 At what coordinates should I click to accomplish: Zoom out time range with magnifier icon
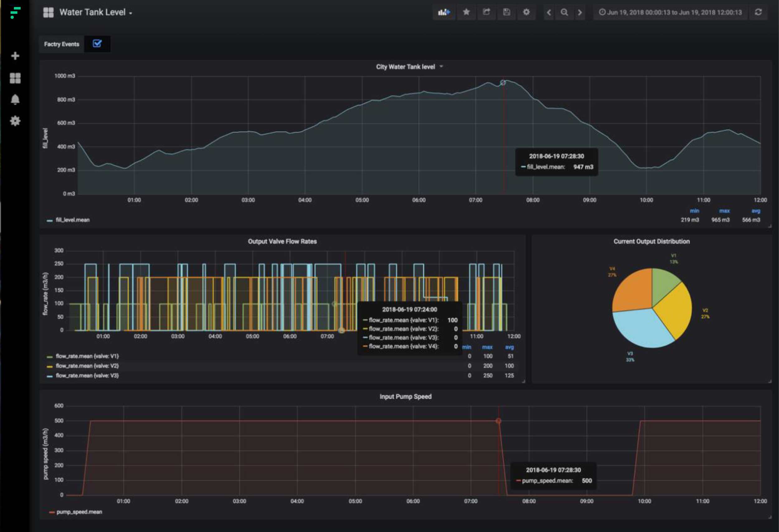click(564, 12)
